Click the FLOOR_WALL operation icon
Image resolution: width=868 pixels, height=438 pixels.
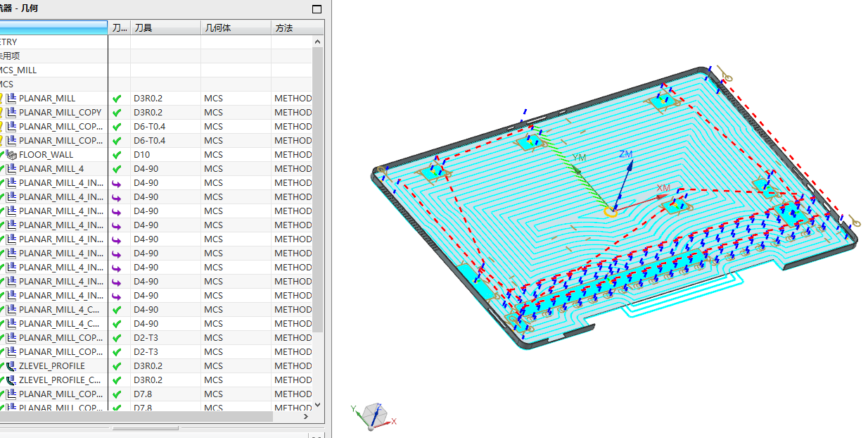[11, 154]
